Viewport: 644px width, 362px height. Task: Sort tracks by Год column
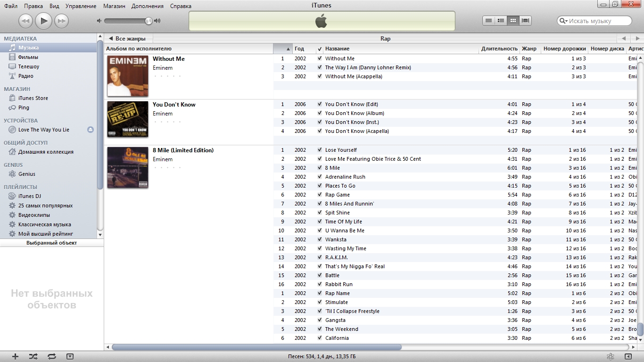pos(304,49)
